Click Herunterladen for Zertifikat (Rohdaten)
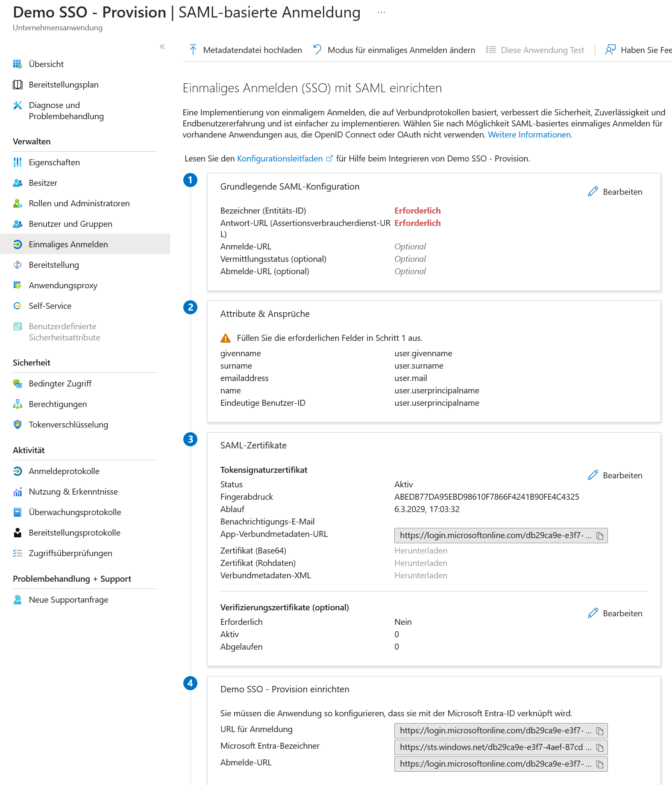 tap(421, 563)
